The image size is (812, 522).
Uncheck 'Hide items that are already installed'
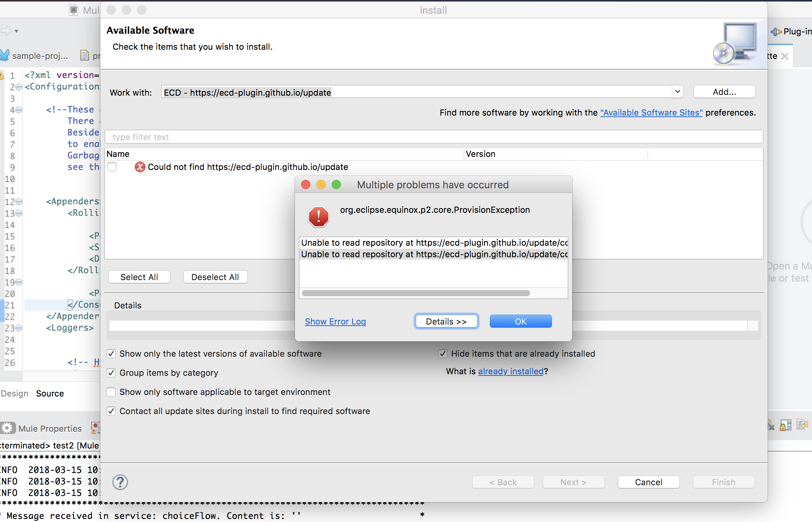(443, 354)
